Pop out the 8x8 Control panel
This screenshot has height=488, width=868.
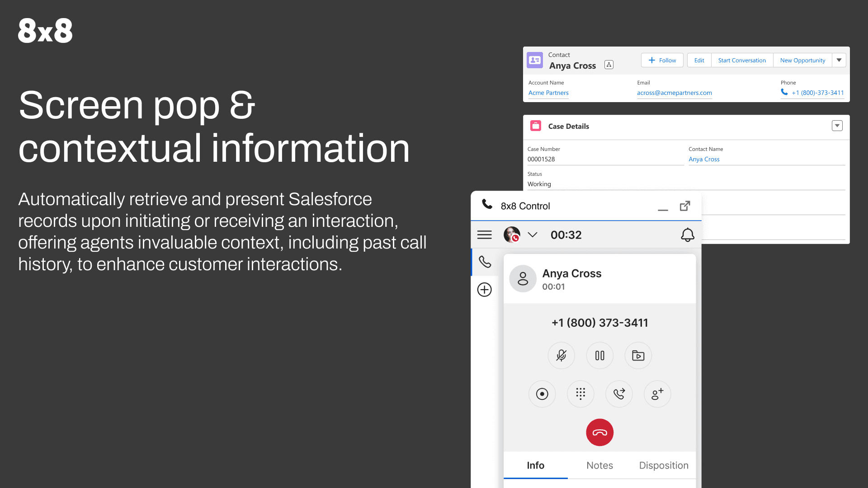[685, 206]
